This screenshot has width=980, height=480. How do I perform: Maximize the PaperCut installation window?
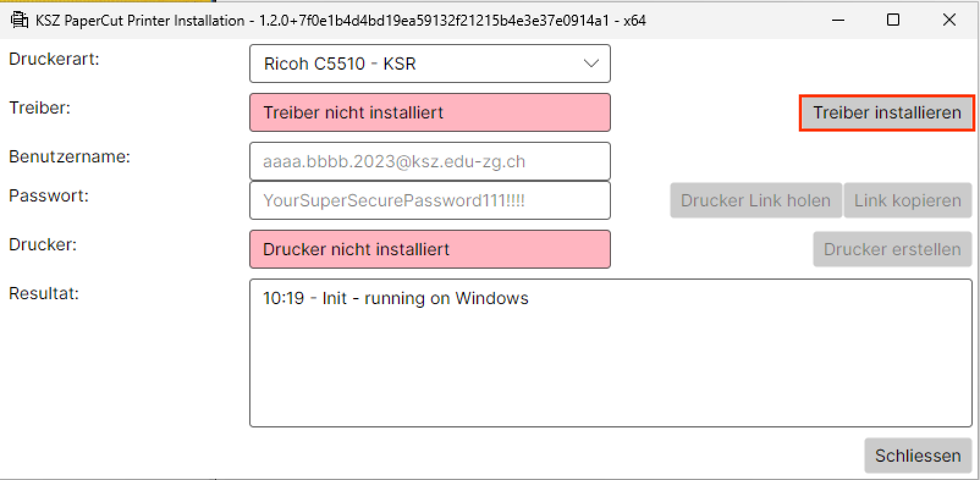point(893,20)
